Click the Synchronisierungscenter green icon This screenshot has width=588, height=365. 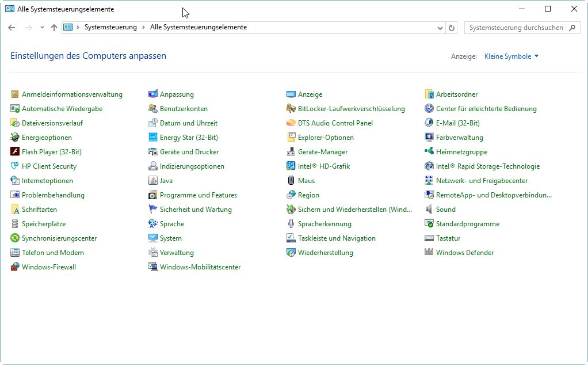[15, 238]
